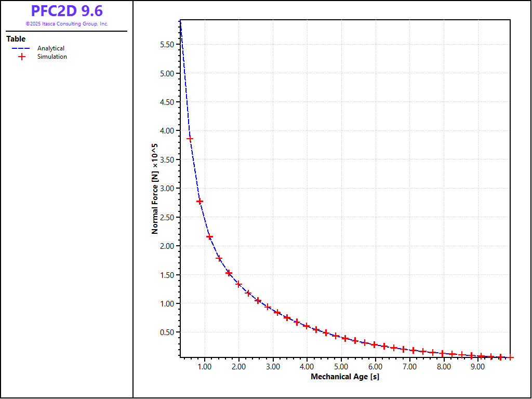Click the rightmost red simulation marker
Screen dimensions: 532x399
(x=510, y=357)
